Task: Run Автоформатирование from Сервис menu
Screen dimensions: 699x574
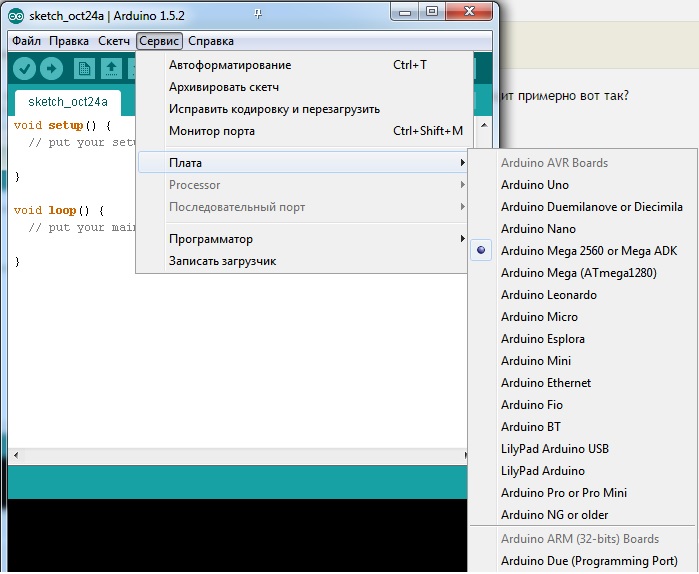Action: pyautogui.click(x=230, y=65)
